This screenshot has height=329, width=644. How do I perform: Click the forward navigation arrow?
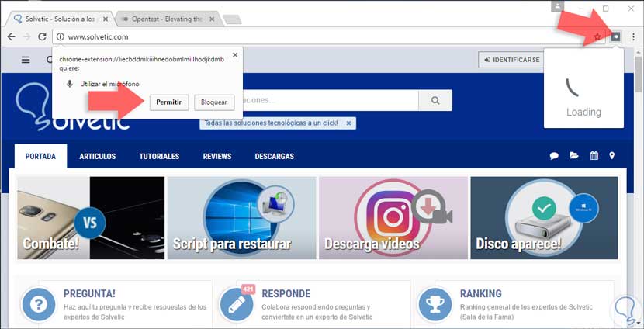26,37
